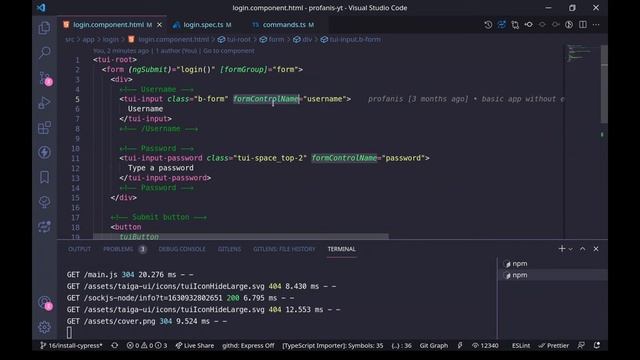Image resolution: width=640 pixels, height=360 pixels.
Task: Start Live Share from status bar
Action: pyautogui.click(x=195, y=345)
